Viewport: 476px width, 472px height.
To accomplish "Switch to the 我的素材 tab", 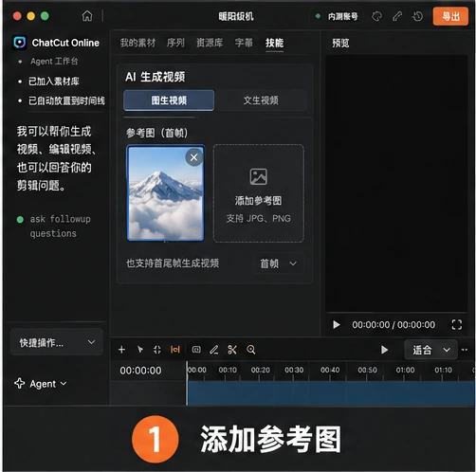I will click(x=137, y=43).
